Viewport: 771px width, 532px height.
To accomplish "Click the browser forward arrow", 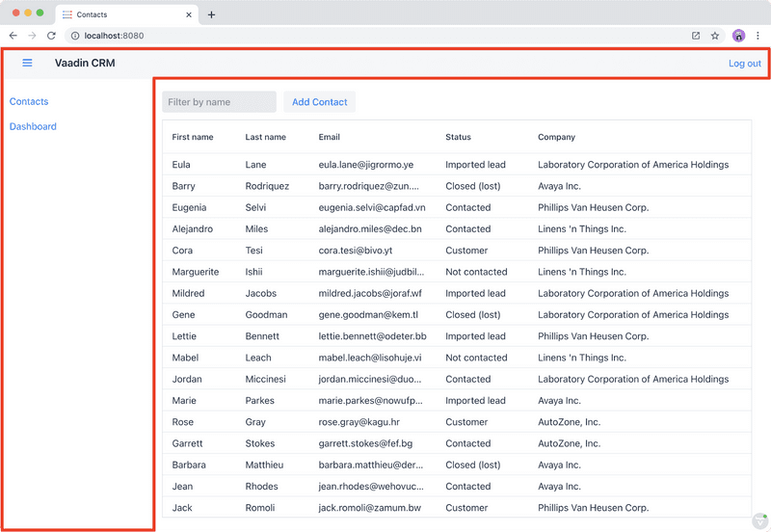I will pyautogui.click(x=32, y=36).
